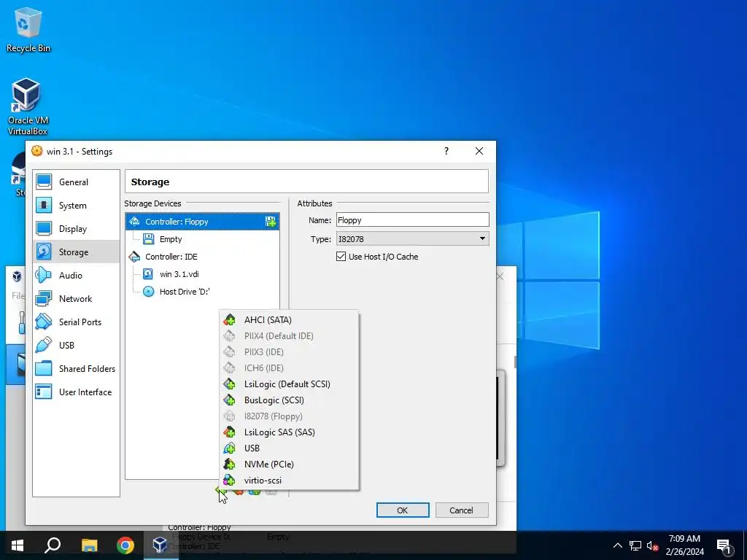Click the greyed PIIX4 (Default IDE) entry
Screen dimensions: 747x560
point(289,335)
